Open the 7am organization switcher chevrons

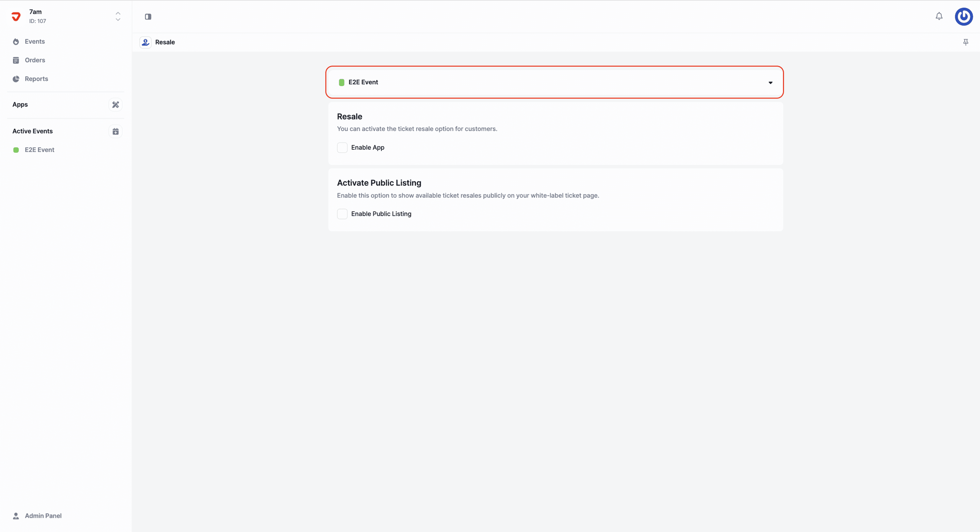pos(118,16)
